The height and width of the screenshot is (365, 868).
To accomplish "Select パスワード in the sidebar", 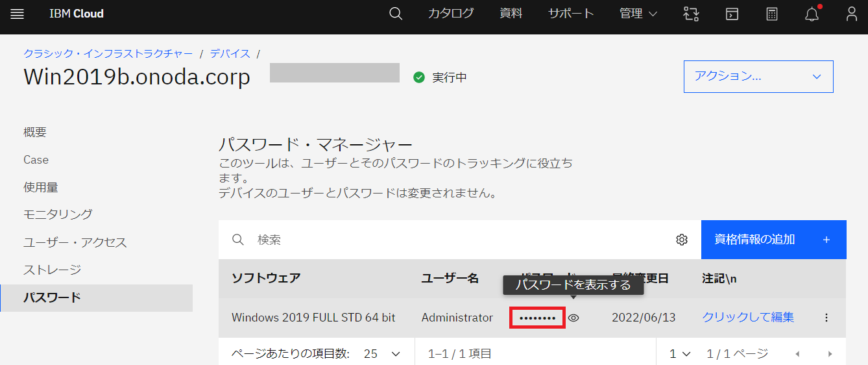I will point(97,298).
